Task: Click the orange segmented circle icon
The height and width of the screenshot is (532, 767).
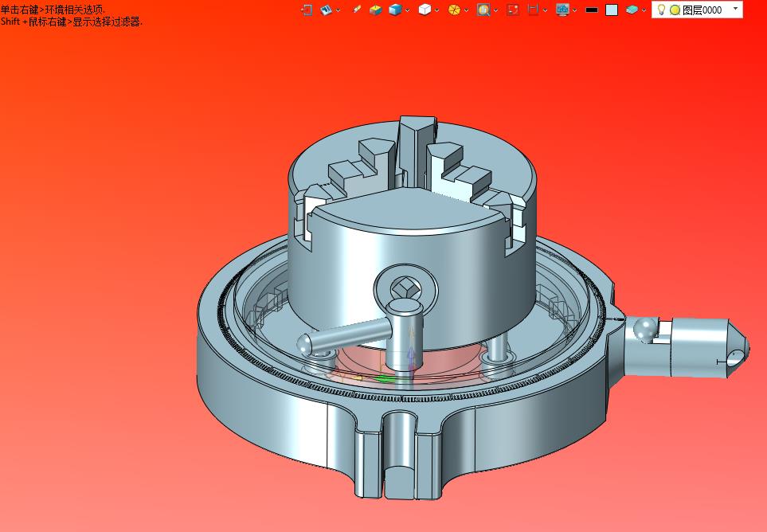Action: tap(455, 10)
